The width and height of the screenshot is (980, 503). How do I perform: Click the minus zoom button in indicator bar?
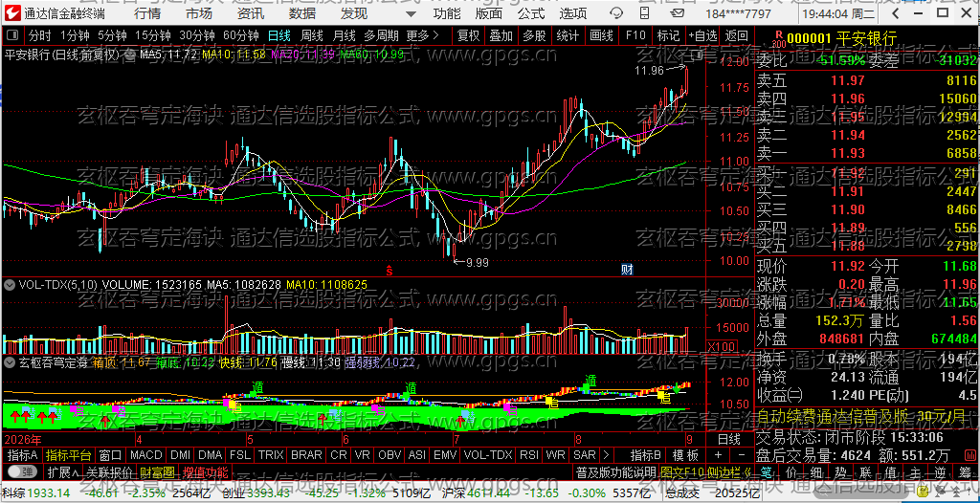click(x=742, y=455)
